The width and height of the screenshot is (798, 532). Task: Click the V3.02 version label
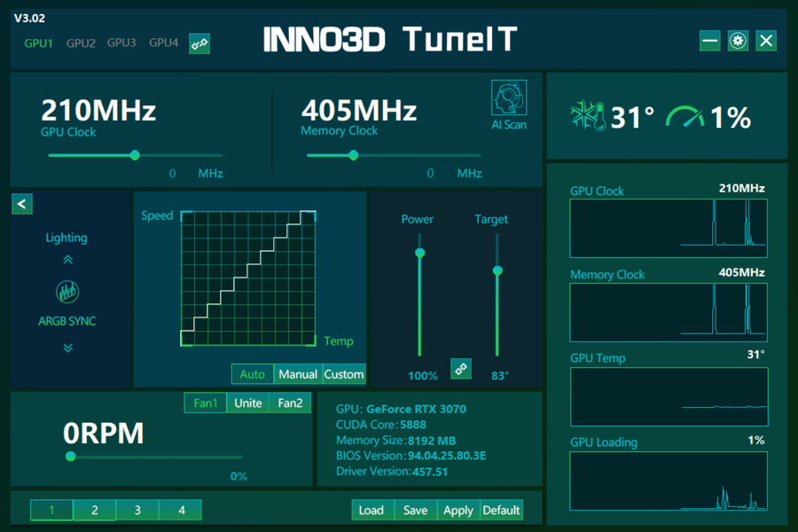pyautogui.click(x=29, y=19)
